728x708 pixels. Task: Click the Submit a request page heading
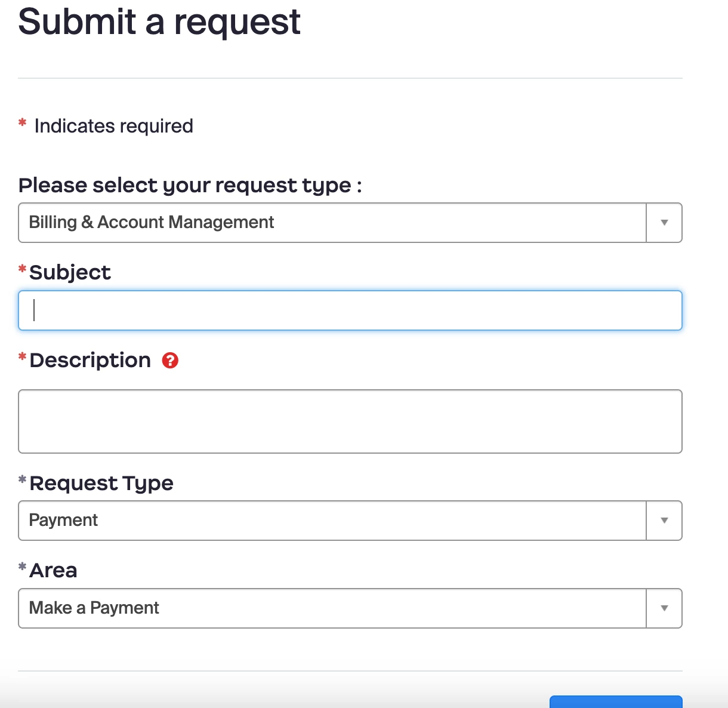coord(159,21)
